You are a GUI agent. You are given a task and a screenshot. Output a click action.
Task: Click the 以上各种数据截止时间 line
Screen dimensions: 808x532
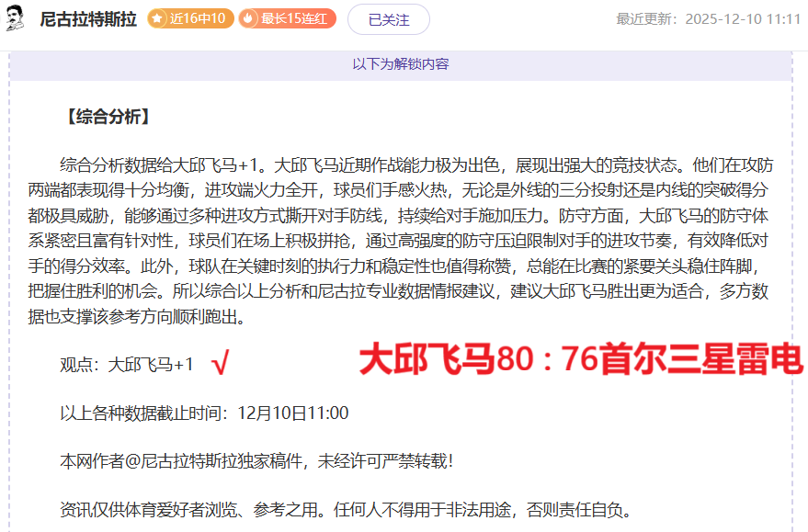click(204, 413)
